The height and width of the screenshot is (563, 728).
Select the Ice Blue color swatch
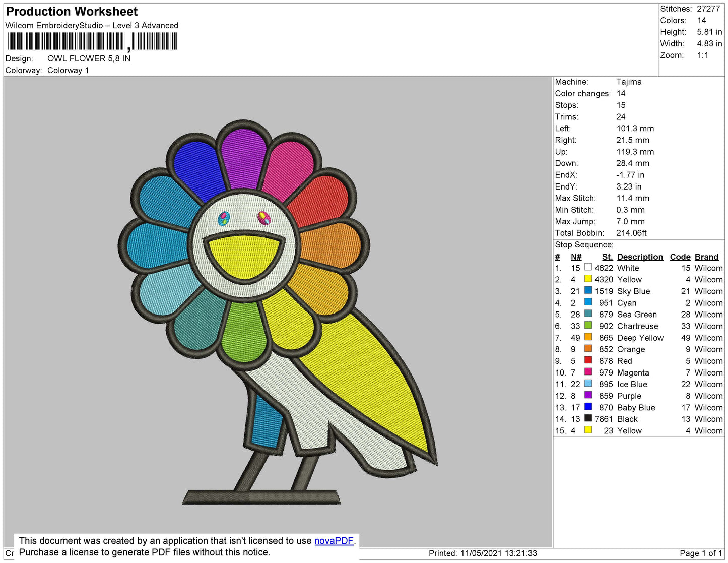point(588,384)
